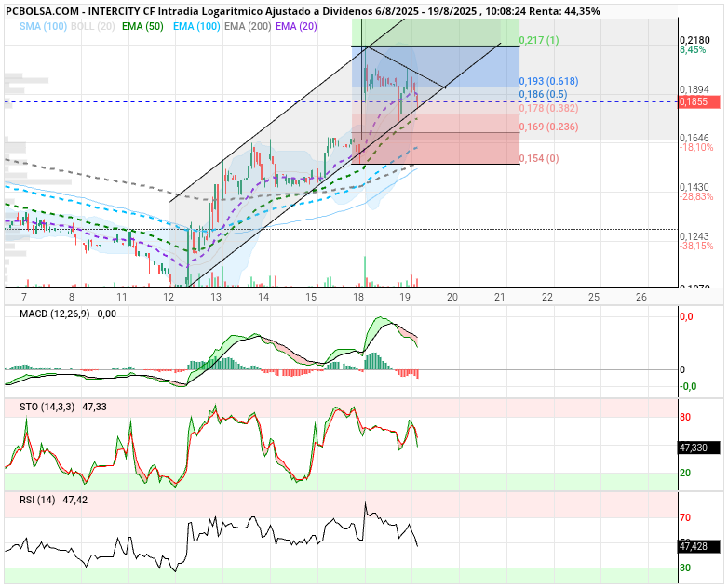This screenshot has height=588, width=728.
Task: Click the BOLL (20) legend label
Action: point(93,26)
